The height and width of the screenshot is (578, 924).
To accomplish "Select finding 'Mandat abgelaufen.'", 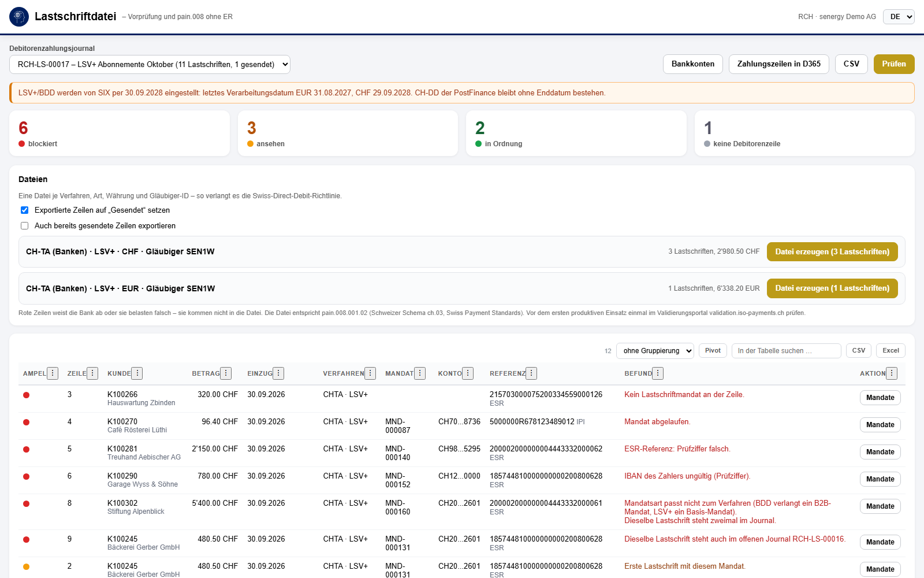I will 657,422.
